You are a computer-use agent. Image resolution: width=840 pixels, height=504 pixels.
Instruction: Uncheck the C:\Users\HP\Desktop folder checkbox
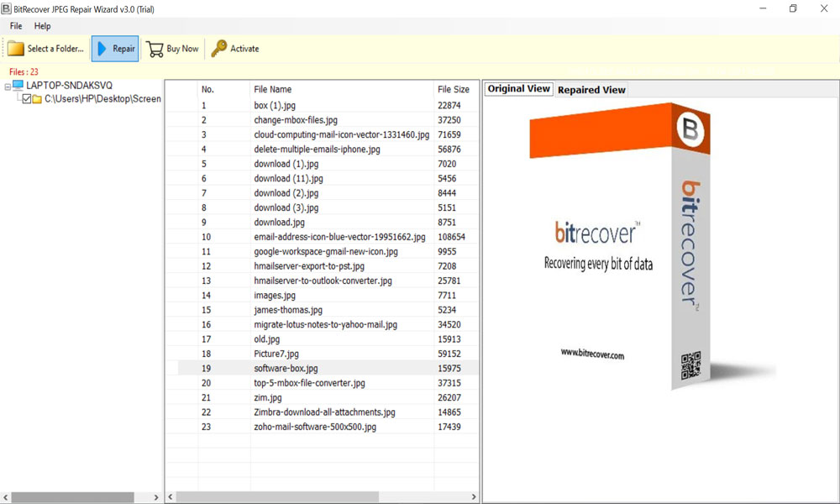(27, 99)
